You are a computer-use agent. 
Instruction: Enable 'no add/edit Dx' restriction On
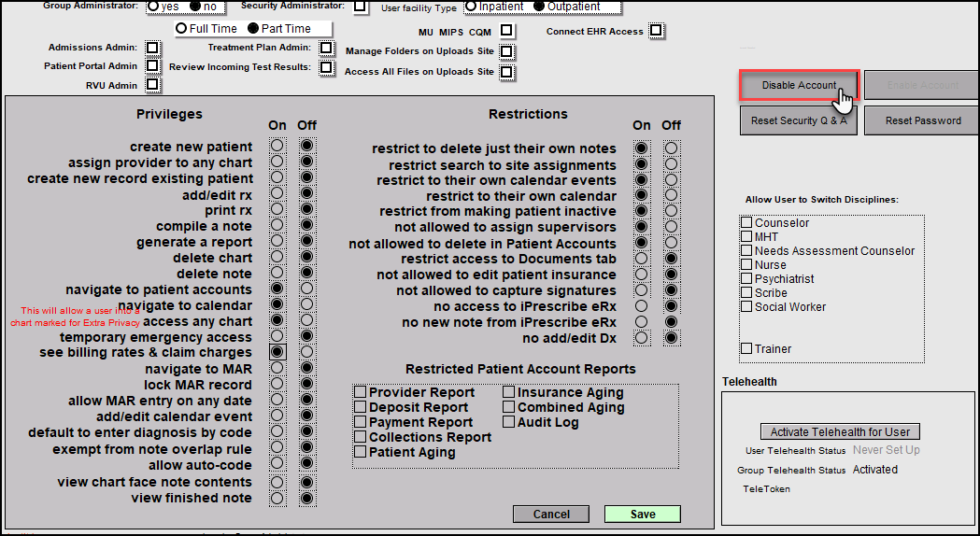[x=641, y=338]
